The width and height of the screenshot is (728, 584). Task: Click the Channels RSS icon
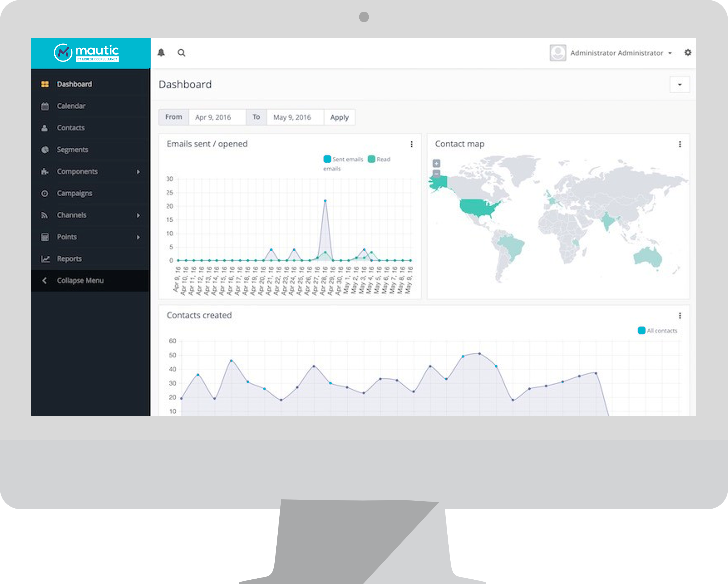click(x=44, y=215)
